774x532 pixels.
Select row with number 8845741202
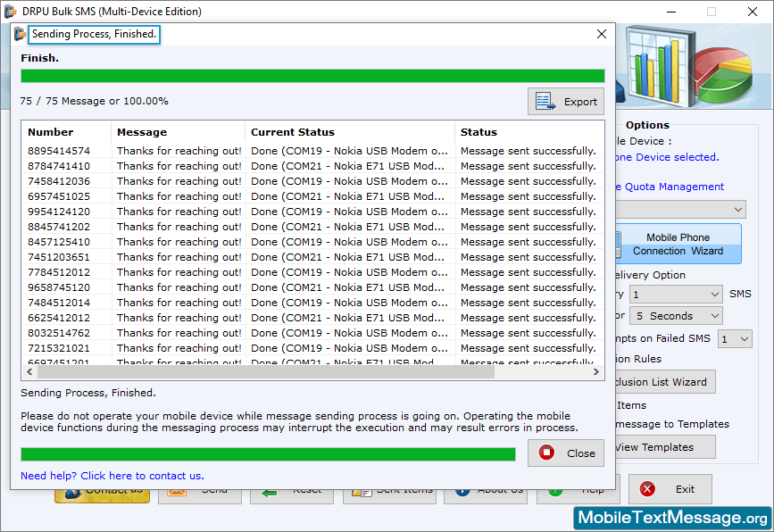pyautogui.click(x=312, y=227)
